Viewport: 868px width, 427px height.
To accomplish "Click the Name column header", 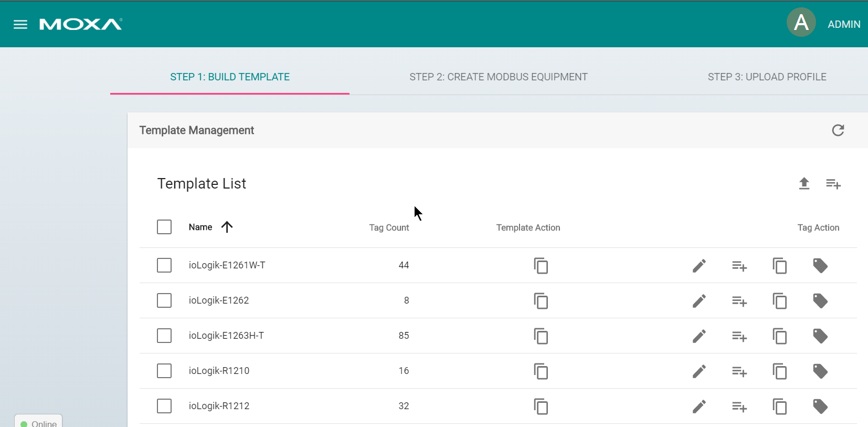I will pyautogui.click(x=200, y=227).
